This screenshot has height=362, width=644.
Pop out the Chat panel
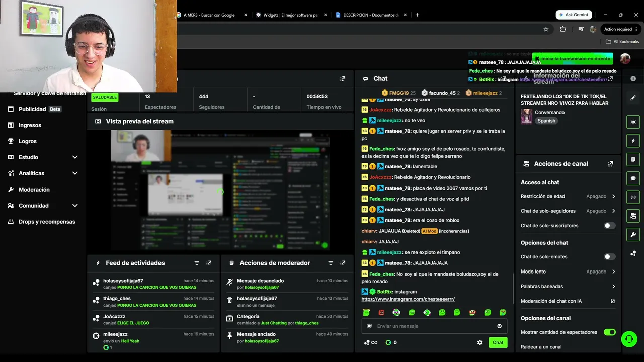click(x=505, y=79)
